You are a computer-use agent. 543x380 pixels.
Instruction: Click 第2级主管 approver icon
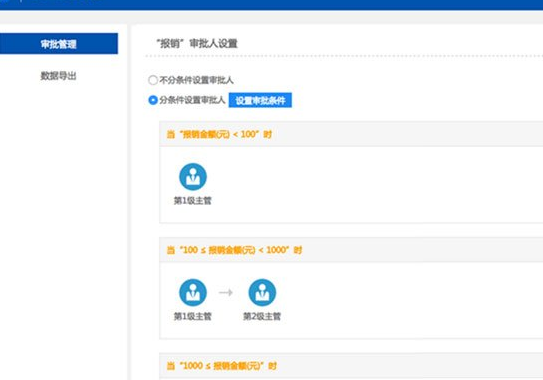[x=262, y=292]
